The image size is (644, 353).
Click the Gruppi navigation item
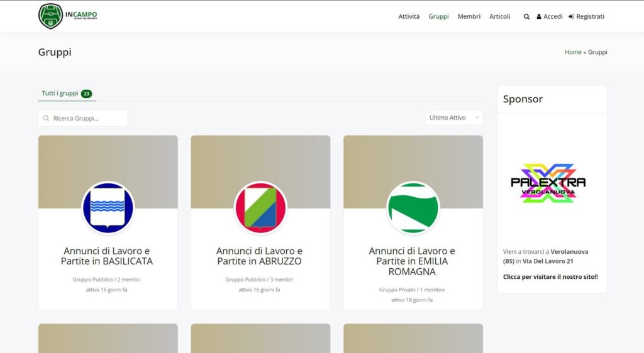[x=438, y=16]
